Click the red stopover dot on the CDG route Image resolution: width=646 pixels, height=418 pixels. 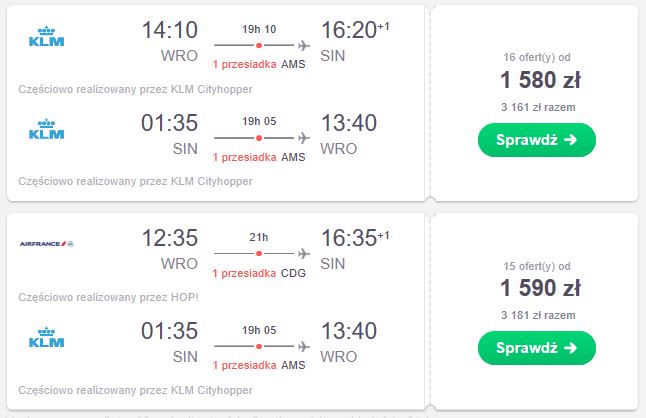point(259,254)
